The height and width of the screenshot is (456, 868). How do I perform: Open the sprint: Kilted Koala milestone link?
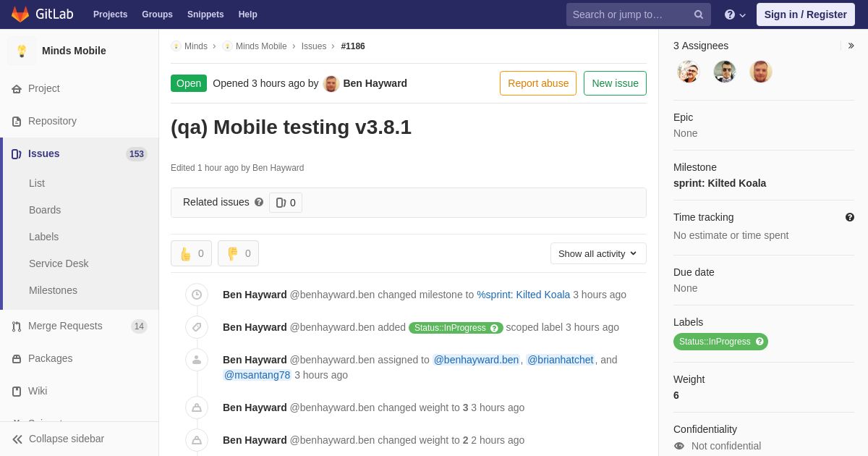(719, 183)
